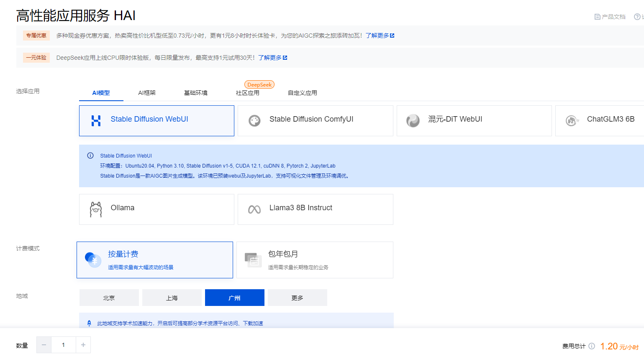
Task: Increase quantity with the plus button
Action: click(x=83, y=345)
